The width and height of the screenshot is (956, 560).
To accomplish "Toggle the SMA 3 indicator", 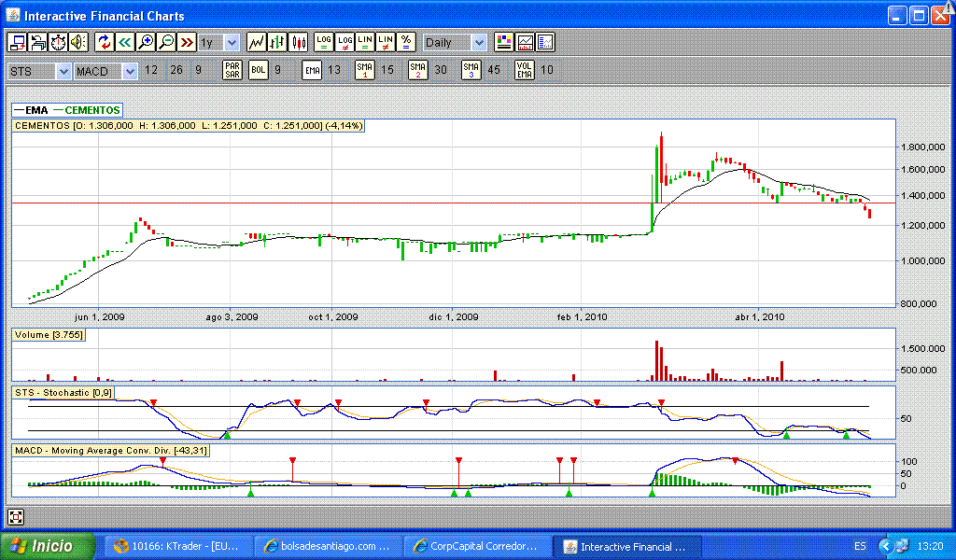I will 471,70.
